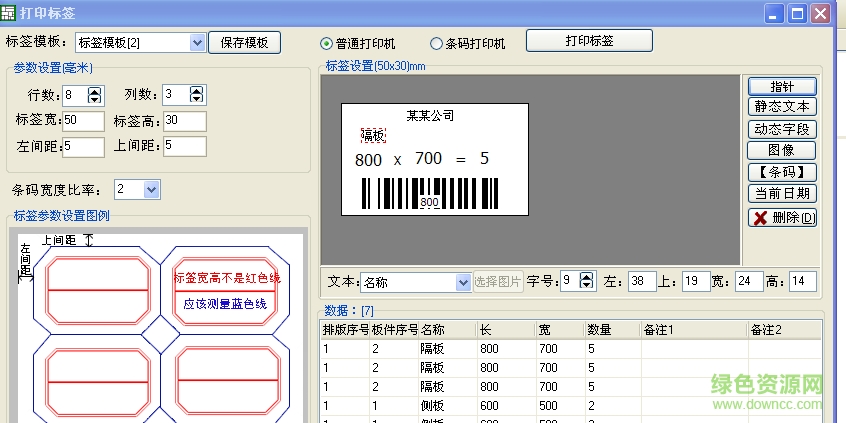This screenshot has width=846, height=423.
Task: Choose the 动态字段 dynamic field tool
Action: pos(782,129)
